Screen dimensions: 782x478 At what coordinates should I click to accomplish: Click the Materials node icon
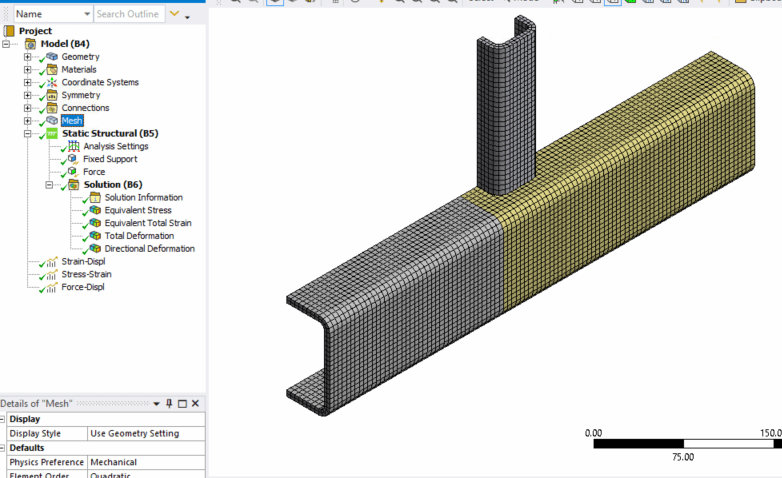point(52,69)
